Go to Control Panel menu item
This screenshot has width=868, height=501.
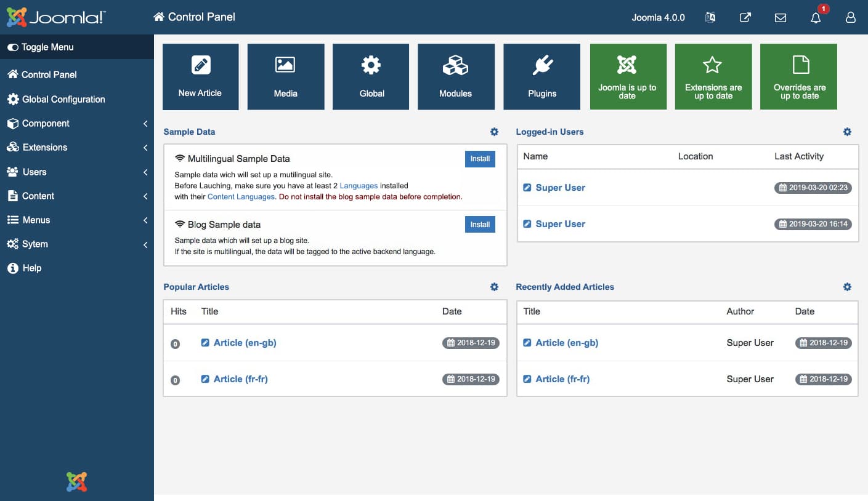[47, 74]
